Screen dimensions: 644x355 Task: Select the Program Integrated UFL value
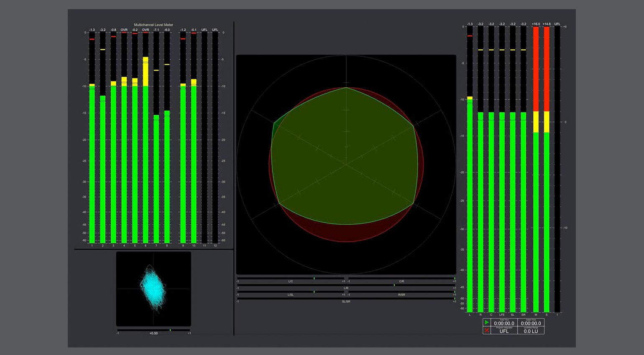tap(504, 330)
